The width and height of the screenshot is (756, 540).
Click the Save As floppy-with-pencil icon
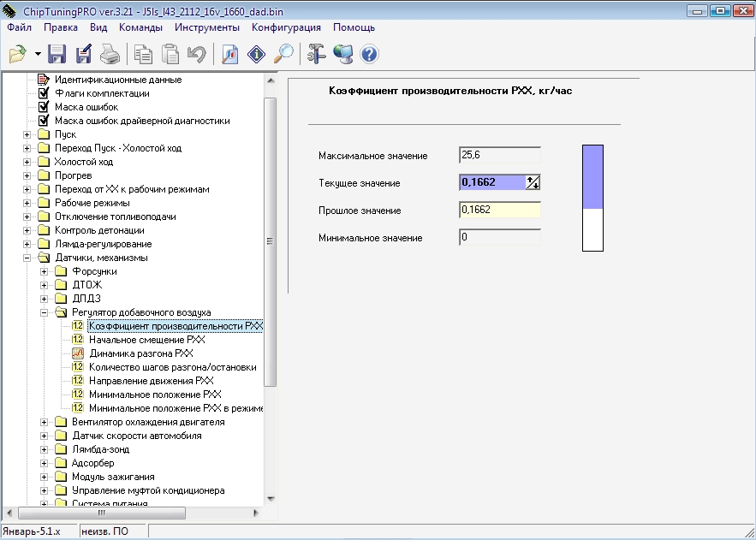click(83, 55)
